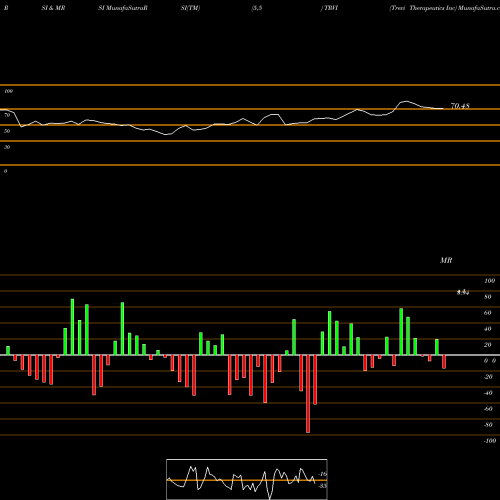Screen dimensions: 500x500
Task: Click the -100 label on MR axis
Action: pos(490,441)
